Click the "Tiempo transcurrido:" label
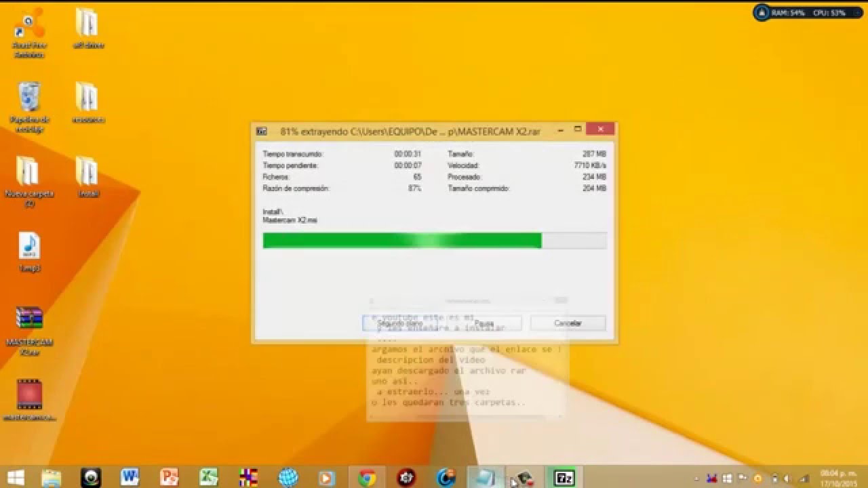868x488 pixels. (x=293, y=155)
